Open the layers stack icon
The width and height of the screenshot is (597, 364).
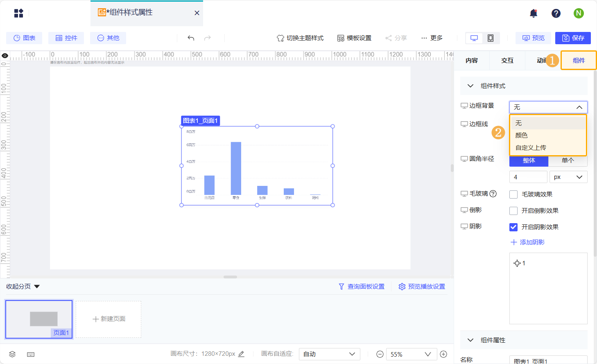pos(12,354)
